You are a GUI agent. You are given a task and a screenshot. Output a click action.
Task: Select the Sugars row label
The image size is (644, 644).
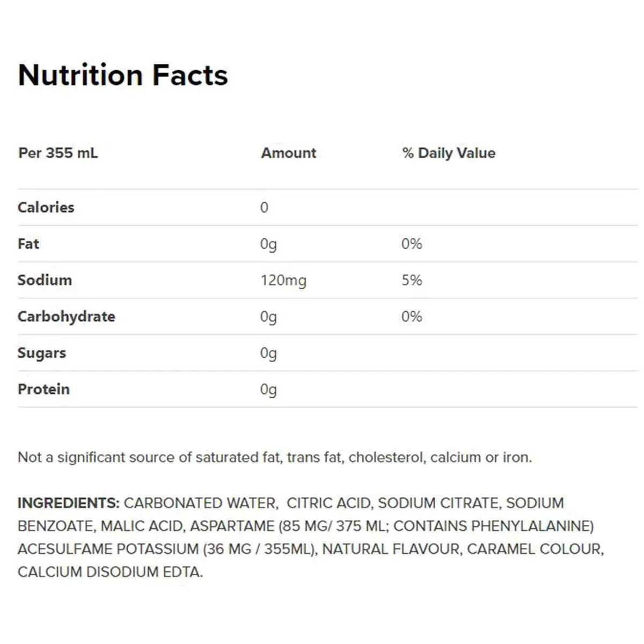[x=41, y=353]
